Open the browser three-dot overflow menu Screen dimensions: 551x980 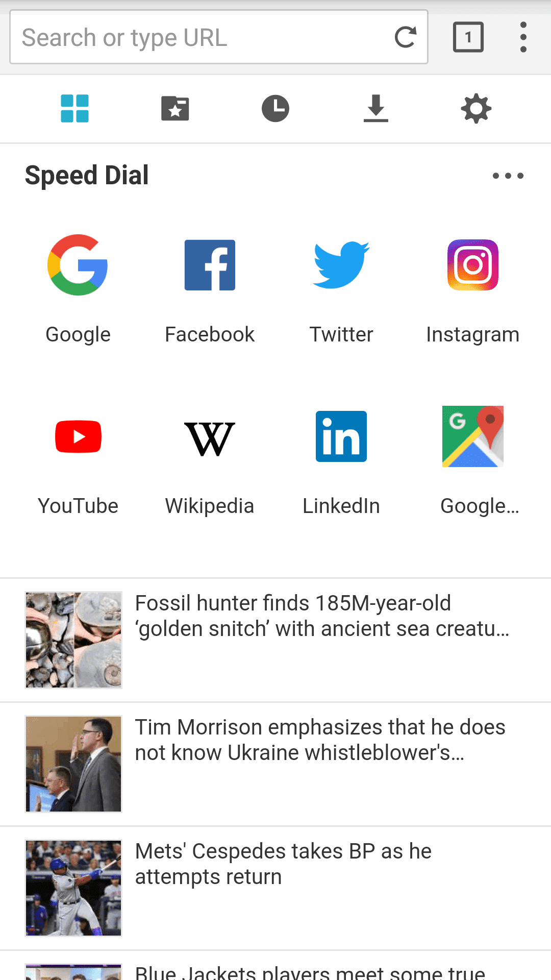(523, 37)
